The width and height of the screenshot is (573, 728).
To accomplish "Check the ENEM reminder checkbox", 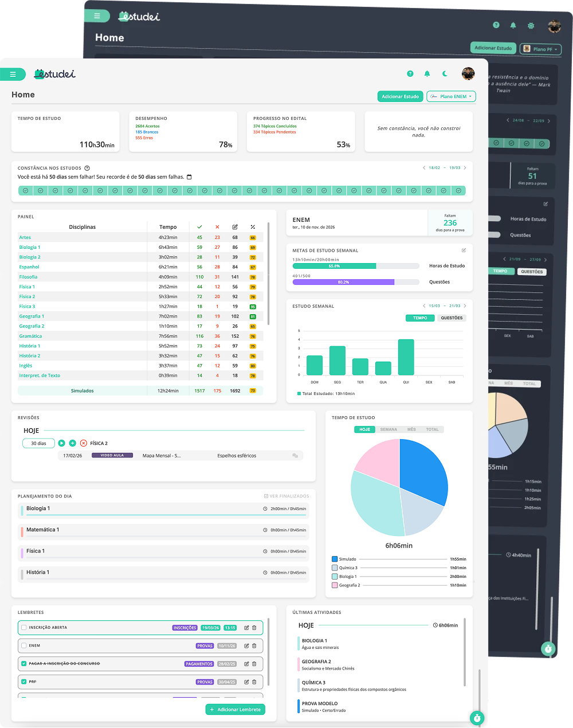I will [x=24, y=645].
